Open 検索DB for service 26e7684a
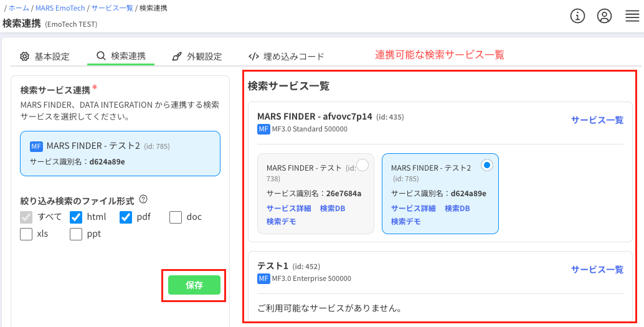 333,208
